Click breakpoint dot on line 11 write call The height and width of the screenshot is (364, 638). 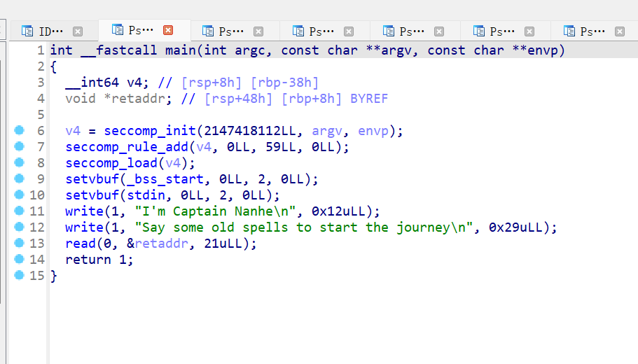[x=19, y=211]
